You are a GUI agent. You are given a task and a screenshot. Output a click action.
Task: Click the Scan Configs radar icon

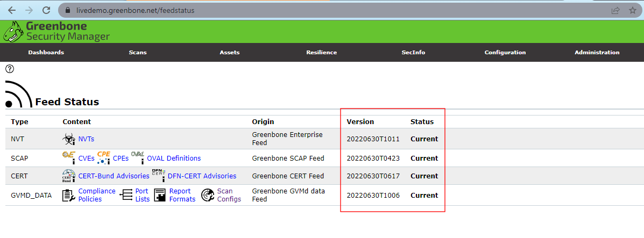[208, 195]
